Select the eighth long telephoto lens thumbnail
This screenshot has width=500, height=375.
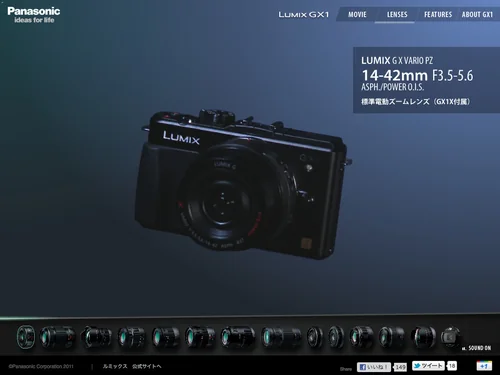281,337
